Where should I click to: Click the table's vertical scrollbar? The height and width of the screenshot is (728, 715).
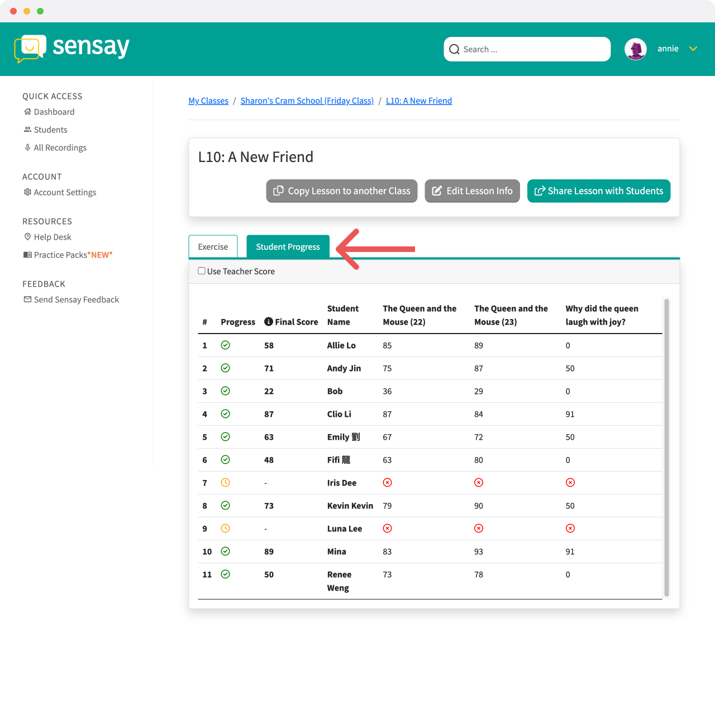point(666,448)
